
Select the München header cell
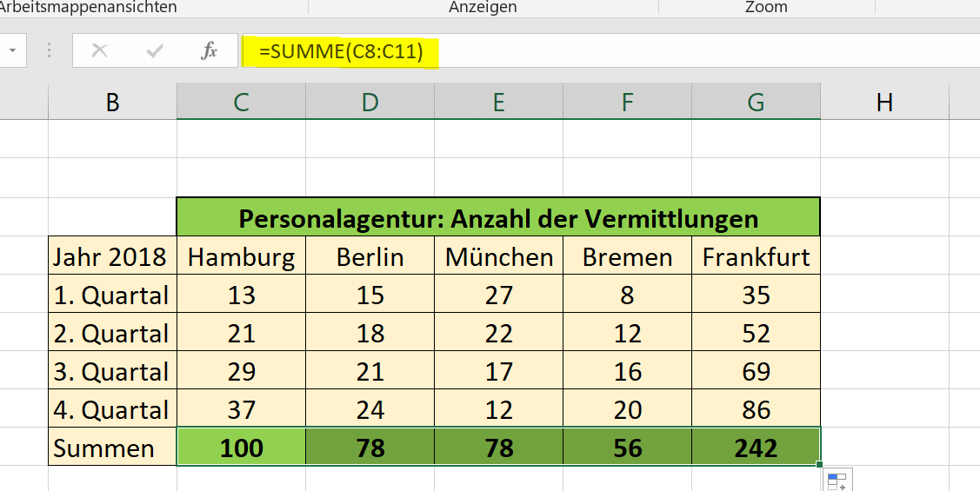pyautogui.click(x=499, y=256)
